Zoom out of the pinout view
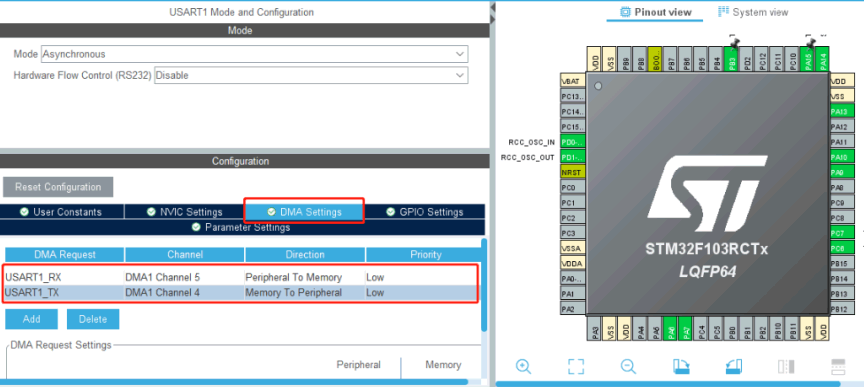The image size is (864, 387). pos(628,366)
